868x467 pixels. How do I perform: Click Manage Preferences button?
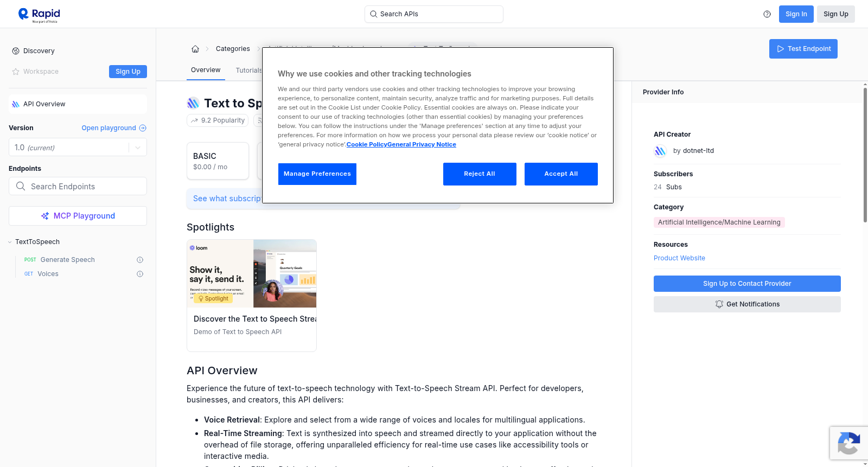point(317,174)
